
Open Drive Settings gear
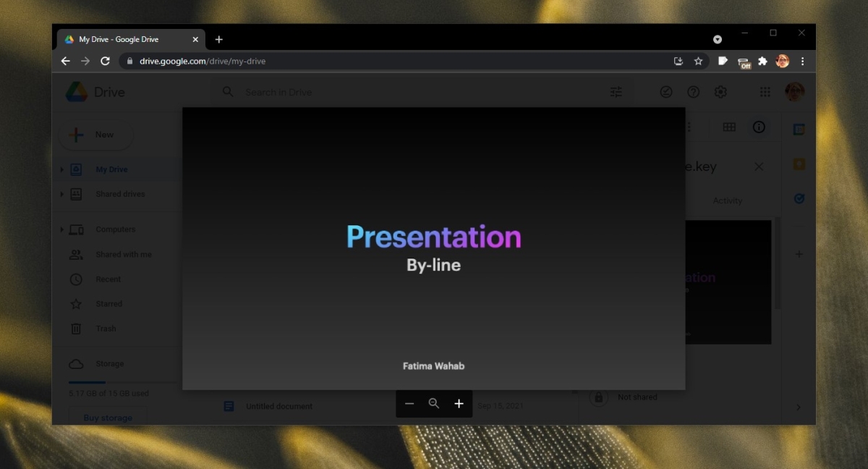click(720, 92)
